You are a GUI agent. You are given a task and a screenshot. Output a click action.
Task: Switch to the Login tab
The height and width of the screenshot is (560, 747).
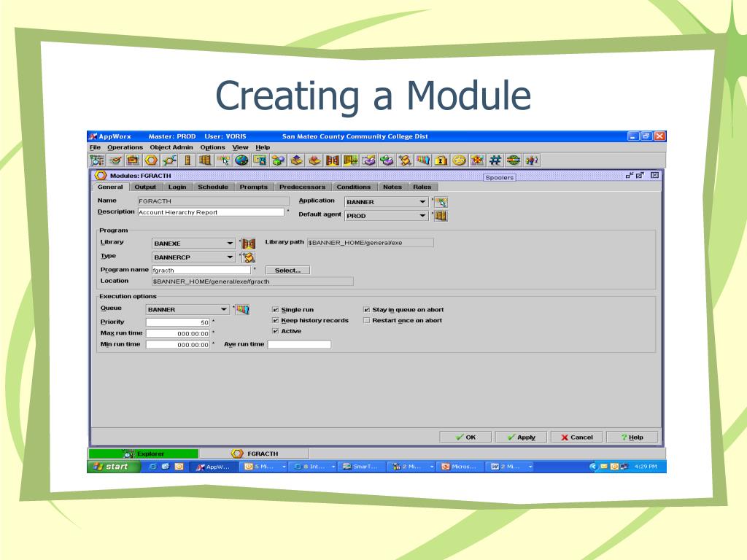(177, 187)
